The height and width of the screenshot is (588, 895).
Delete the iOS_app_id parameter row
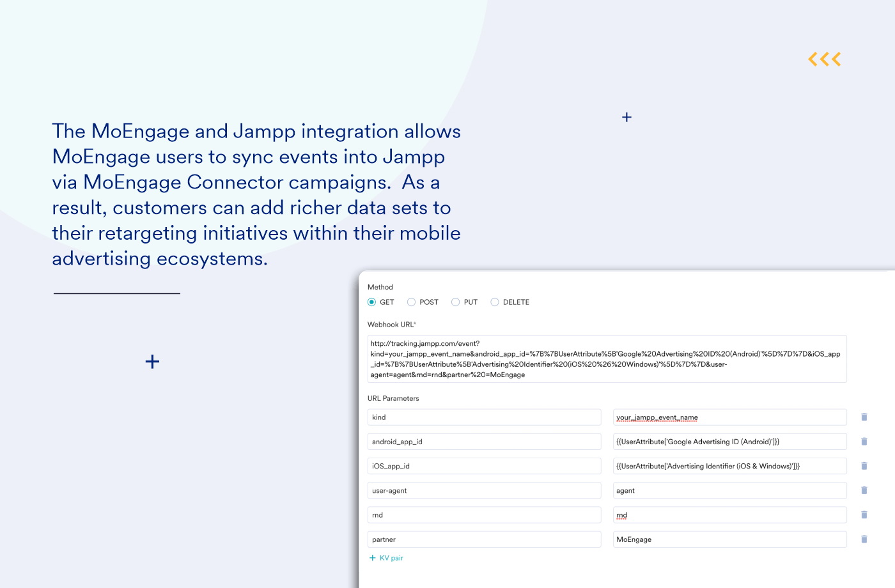click(x=864, y=466)
